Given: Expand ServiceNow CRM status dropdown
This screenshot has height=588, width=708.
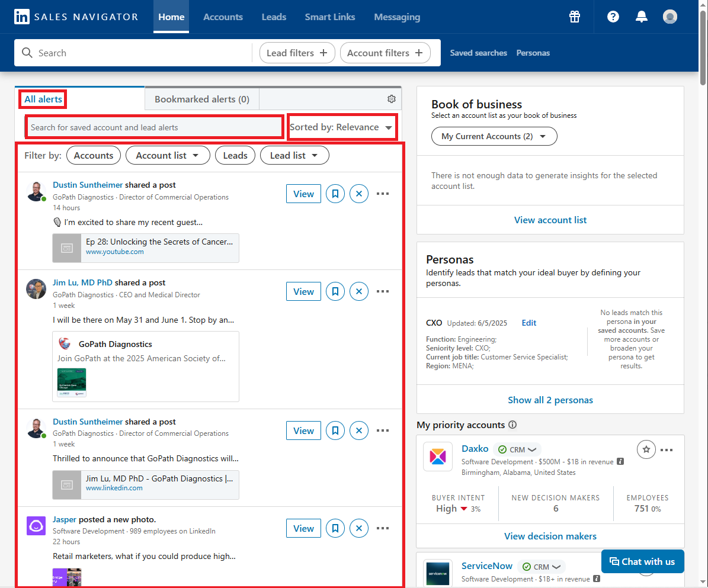Looking at the screenshot, I should 542,567.
